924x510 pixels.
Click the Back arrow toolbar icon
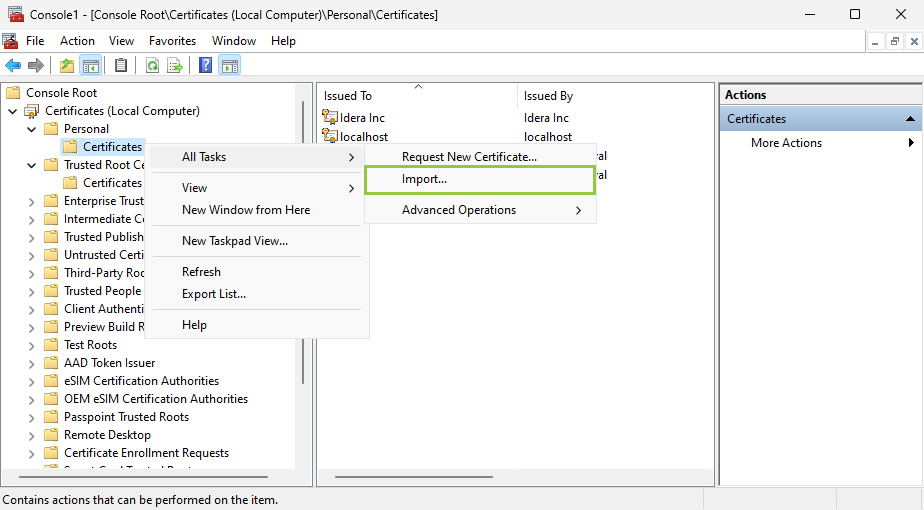[x=13, y=65]
